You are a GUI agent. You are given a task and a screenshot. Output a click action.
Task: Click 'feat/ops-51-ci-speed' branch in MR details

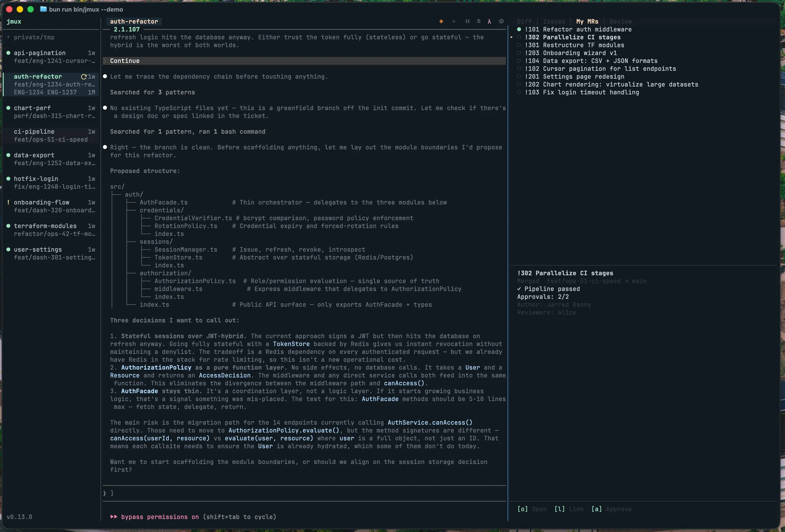coord(583,281)
